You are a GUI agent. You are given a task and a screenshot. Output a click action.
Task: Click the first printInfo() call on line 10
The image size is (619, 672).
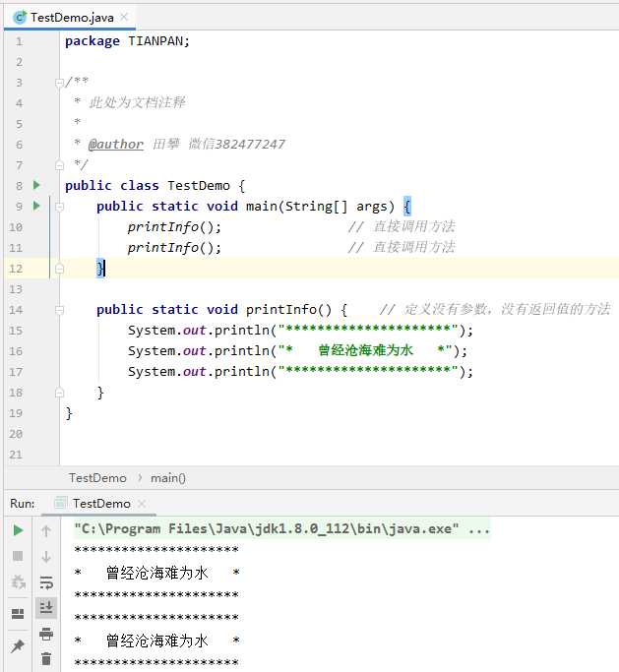(x=174, y=226)
